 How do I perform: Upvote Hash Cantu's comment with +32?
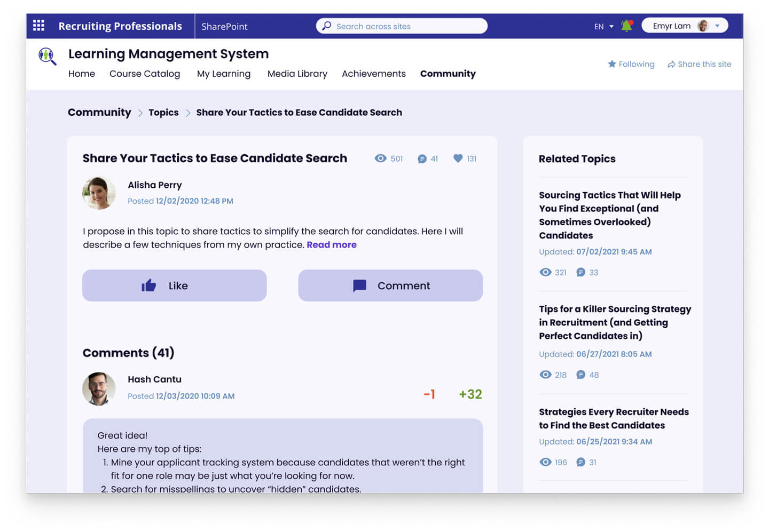coord(470,394)
